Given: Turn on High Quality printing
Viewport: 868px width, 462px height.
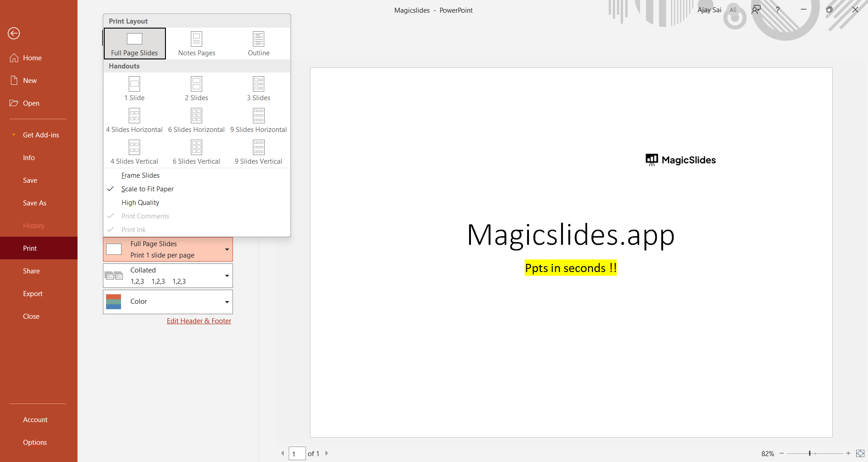Looking at the screenshot, I should pyautogui.click(x=140, y=203).
